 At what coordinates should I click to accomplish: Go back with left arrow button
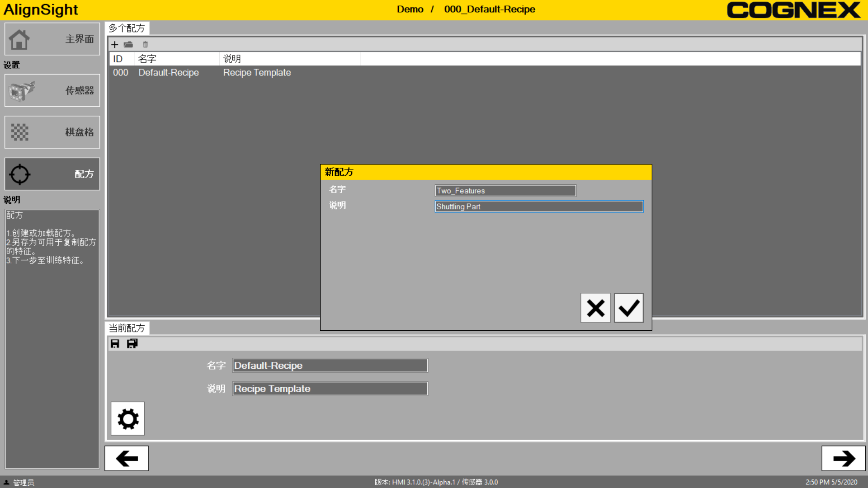point(127,459)
